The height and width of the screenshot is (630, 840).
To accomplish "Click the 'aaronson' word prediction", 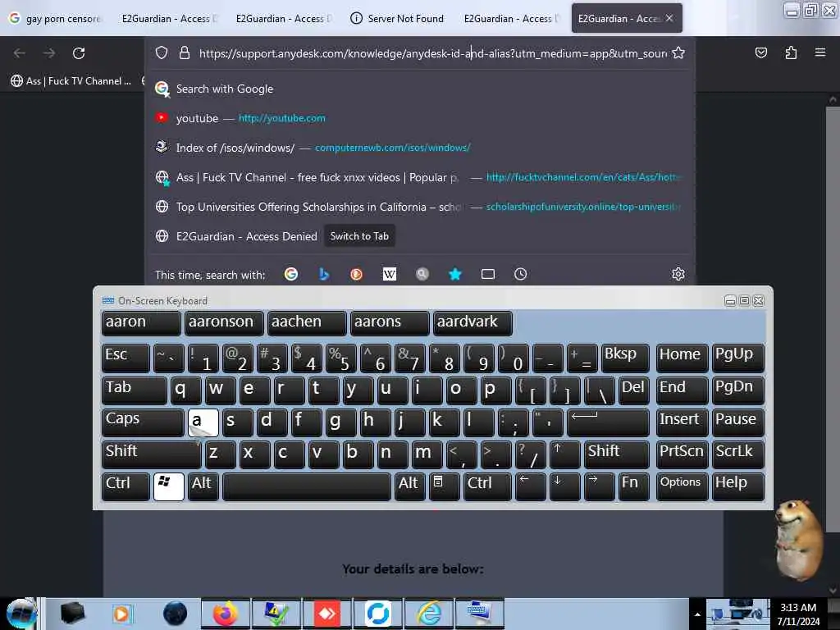I will [x=224, y=323].
